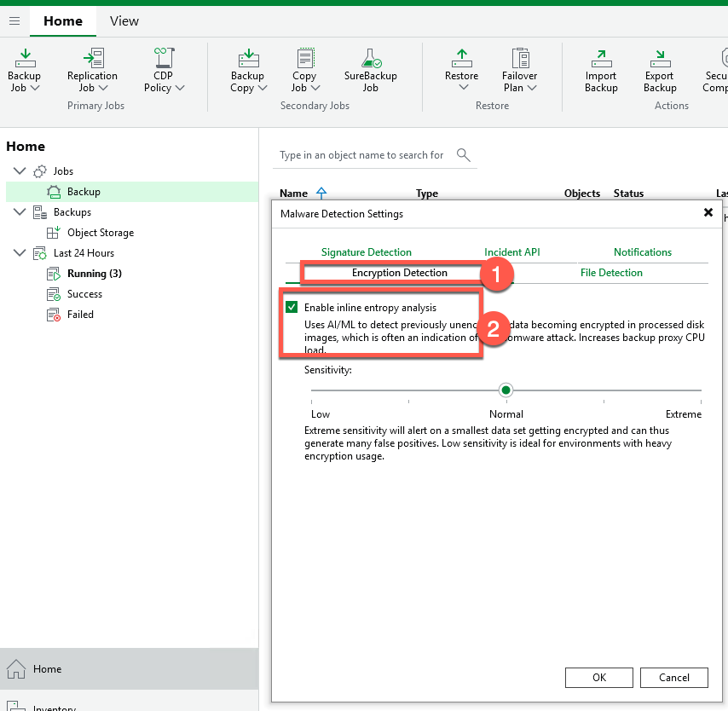Select the CDP Policy icon

point(164,58)
